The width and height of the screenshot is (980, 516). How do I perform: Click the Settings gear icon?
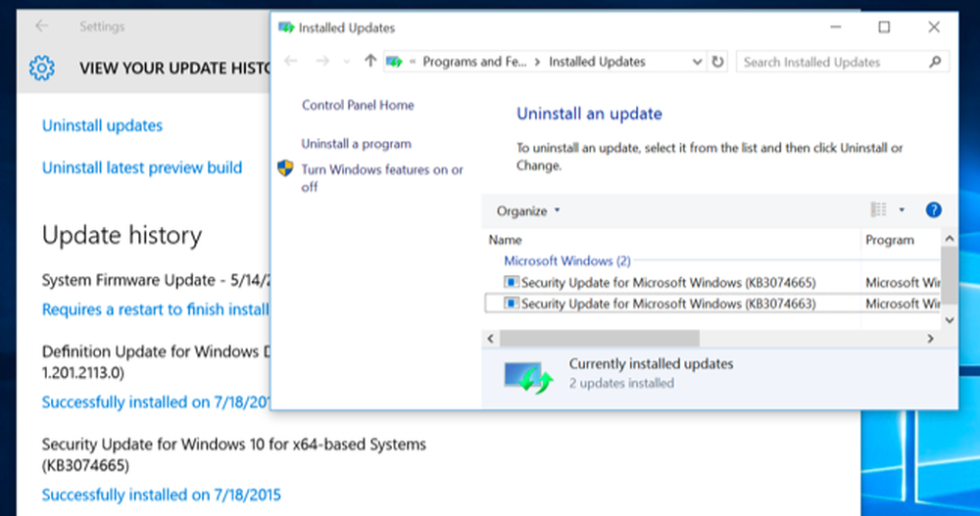[42, 68]
